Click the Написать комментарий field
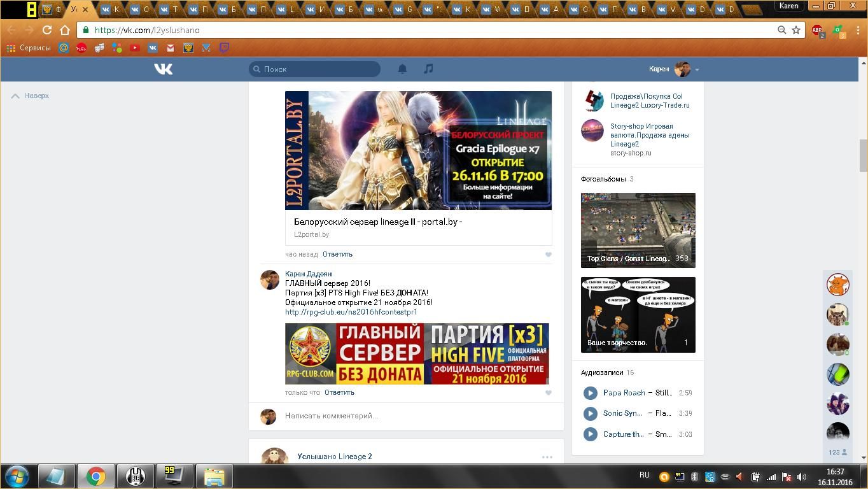The width and height of the screenshot is (868, 489). coord(417,416)
